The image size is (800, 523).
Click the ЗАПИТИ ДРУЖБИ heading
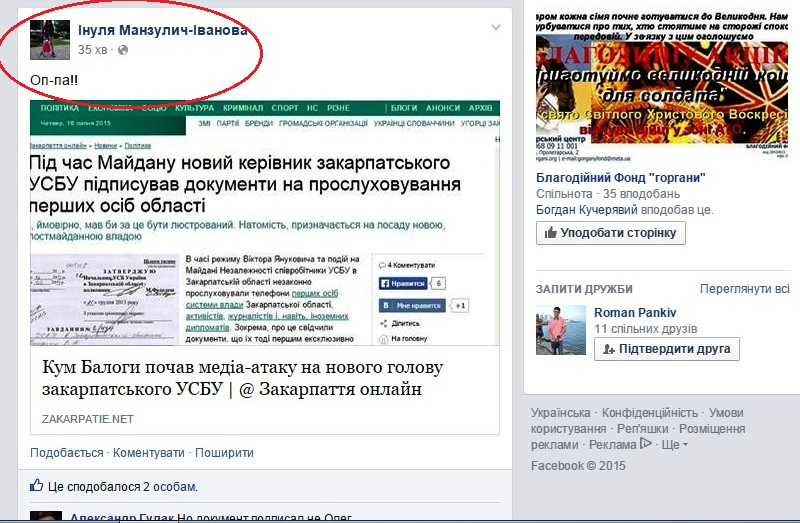pos(584,289)
